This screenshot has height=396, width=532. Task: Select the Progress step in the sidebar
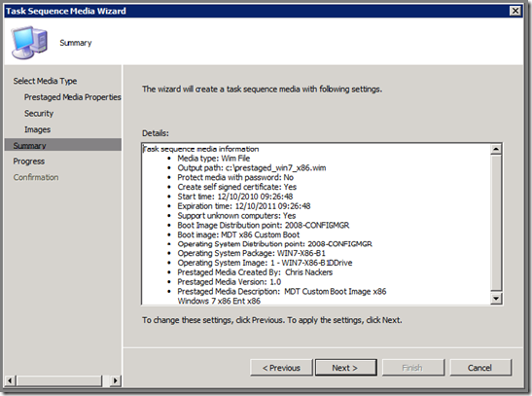click(x=29, y=162)
